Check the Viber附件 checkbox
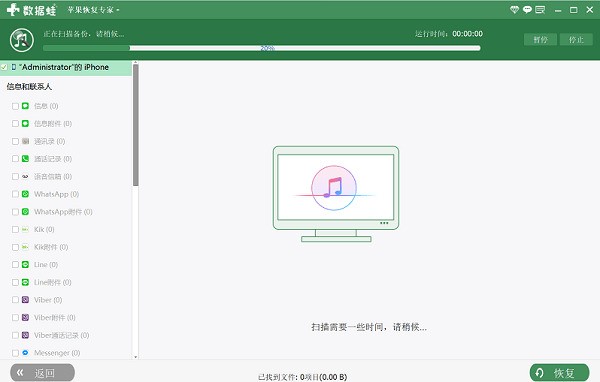The height and width of the screenshot is (382, 600). click(x=15, y=317)
